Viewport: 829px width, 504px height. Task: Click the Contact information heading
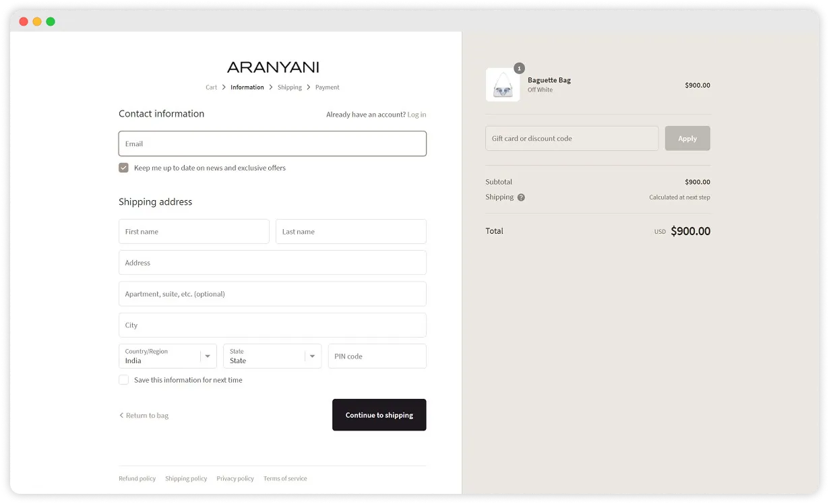pyautogui.click(x=161, y=114)
